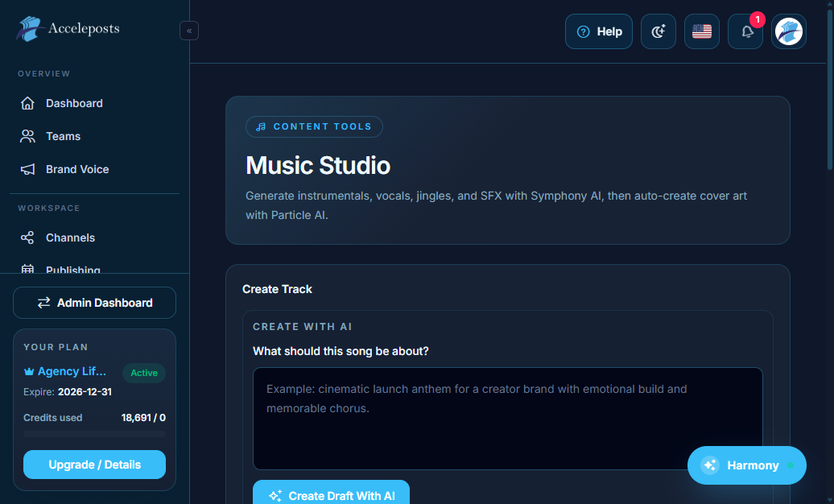Screen dimensions: 834x504
Task: Switch to the Admin Dashboard
Action: pos(95,303)
